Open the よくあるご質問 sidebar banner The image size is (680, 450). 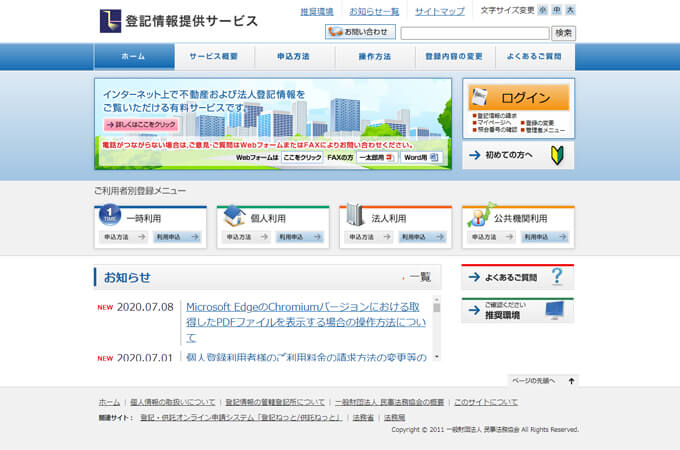point(518,277)
